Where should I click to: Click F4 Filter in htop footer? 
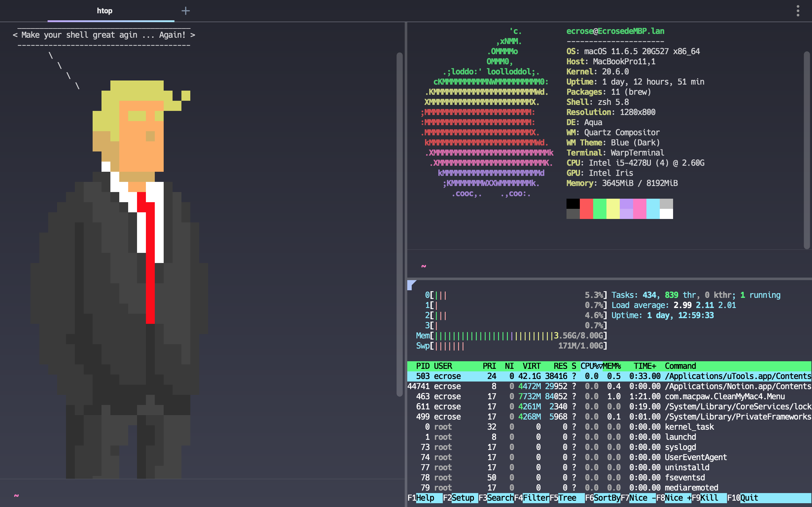[536, 498]
